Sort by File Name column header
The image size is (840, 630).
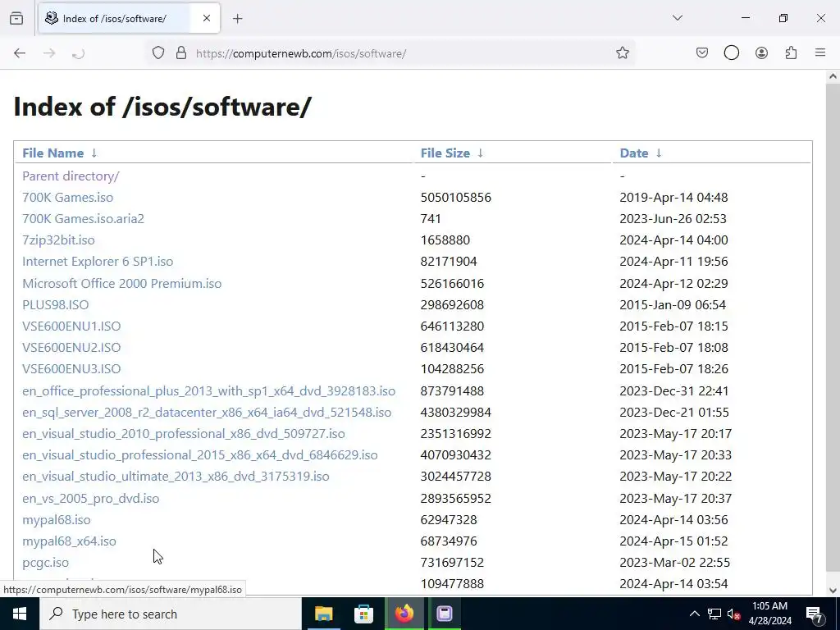coord(52,153)
